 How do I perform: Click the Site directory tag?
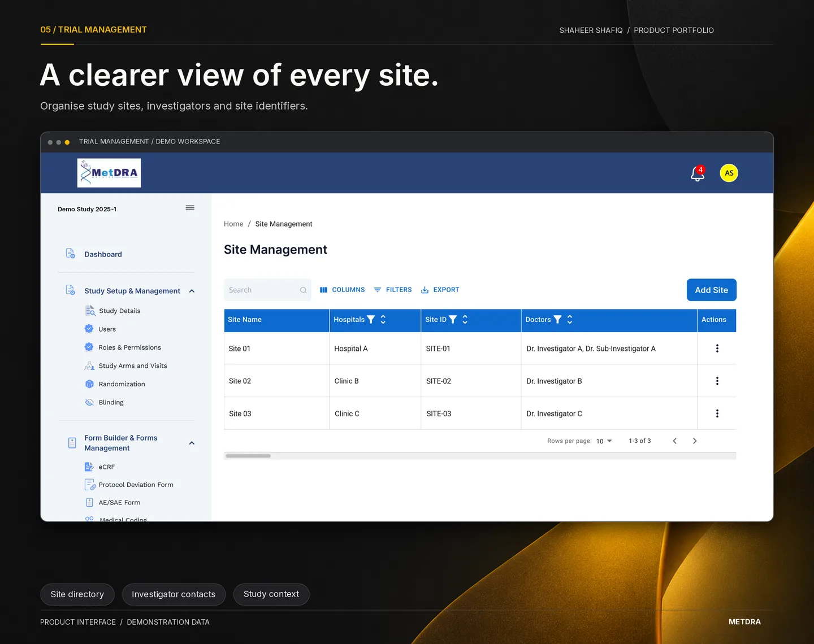click(x=77, y=594)
